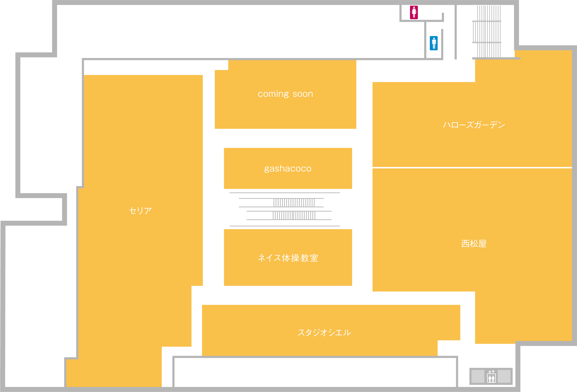
Task: Click the ネイス体操教室 label
Action: [288, 258]
